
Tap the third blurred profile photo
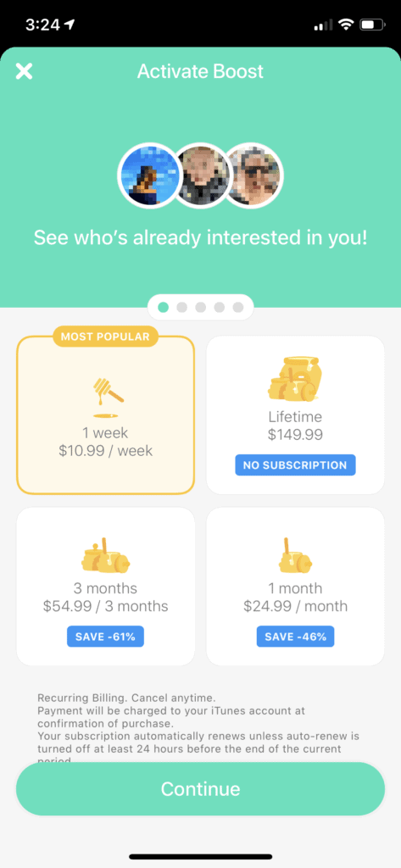click(x=253, y=176)
